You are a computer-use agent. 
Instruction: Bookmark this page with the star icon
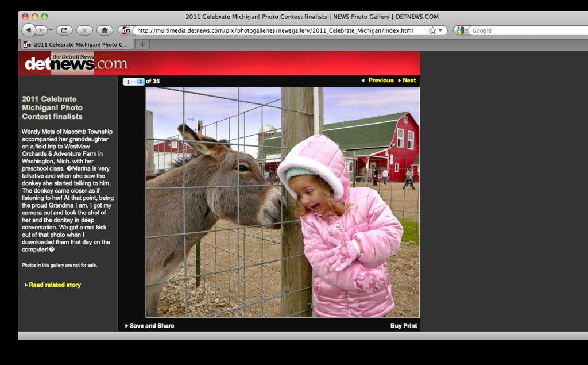(x=432, y=30)
